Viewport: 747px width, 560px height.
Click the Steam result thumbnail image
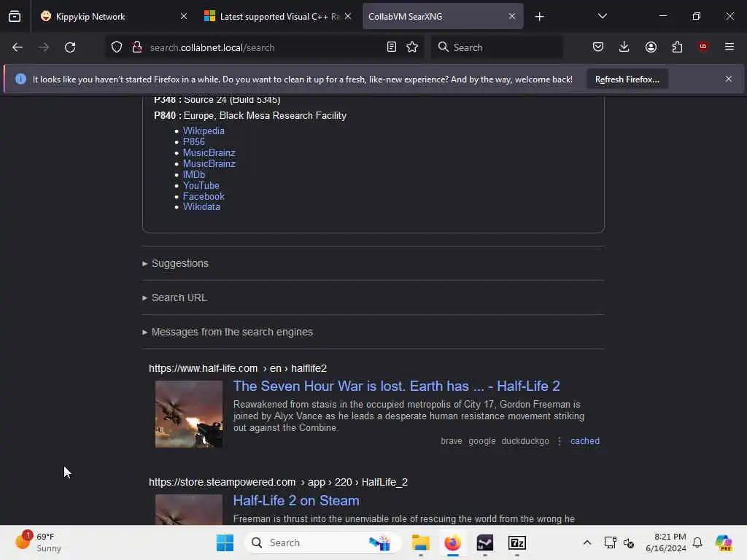click(189, 510)
